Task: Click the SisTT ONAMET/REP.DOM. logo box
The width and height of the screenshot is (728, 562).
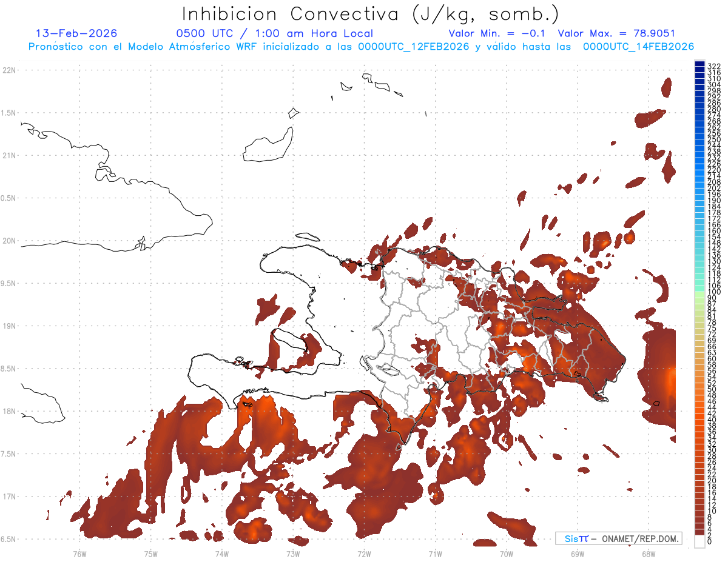Action: pyautogui.click(x=618, y=538)
